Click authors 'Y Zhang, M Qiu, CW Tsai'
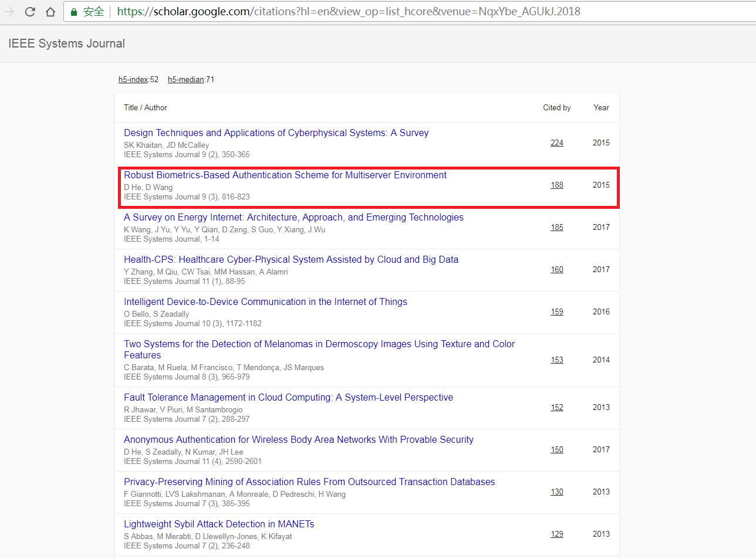Screen dimensions: 756x559 206,272
